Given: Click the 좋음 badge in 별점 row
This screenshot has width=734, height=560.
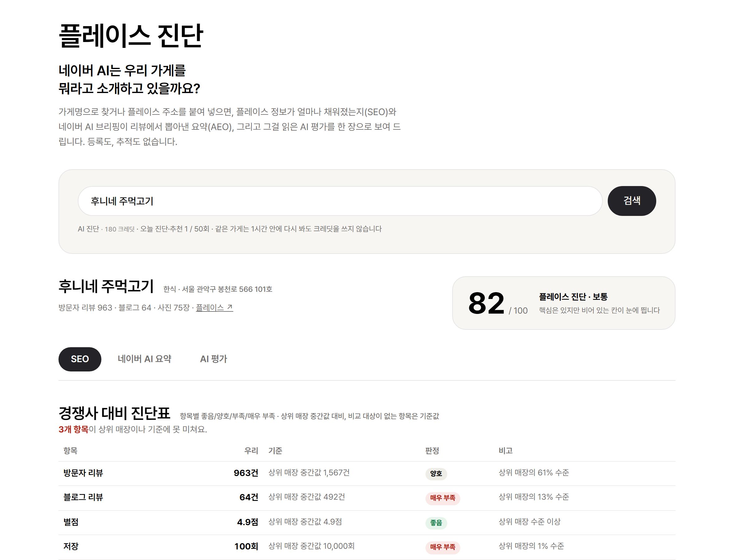Looking at the screenshot, I should (x=436, y=522).
